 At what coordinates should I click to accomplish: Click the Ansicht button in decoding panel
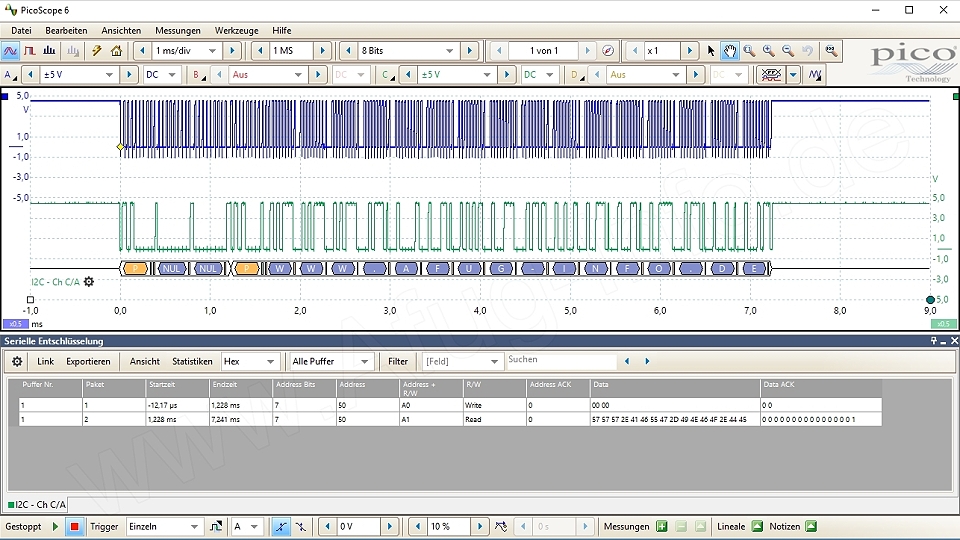point(144,361)
